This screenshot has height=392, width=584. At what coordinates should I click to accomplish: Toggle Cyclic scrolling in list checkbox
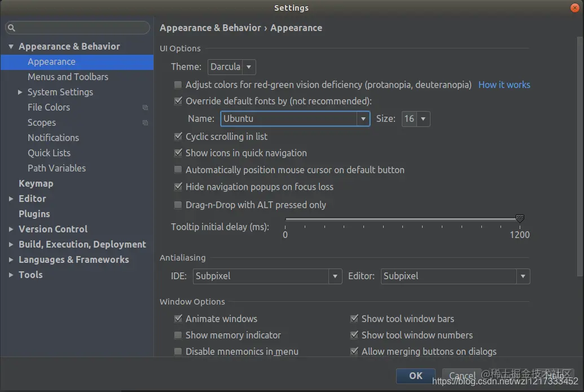pos(178,136)
